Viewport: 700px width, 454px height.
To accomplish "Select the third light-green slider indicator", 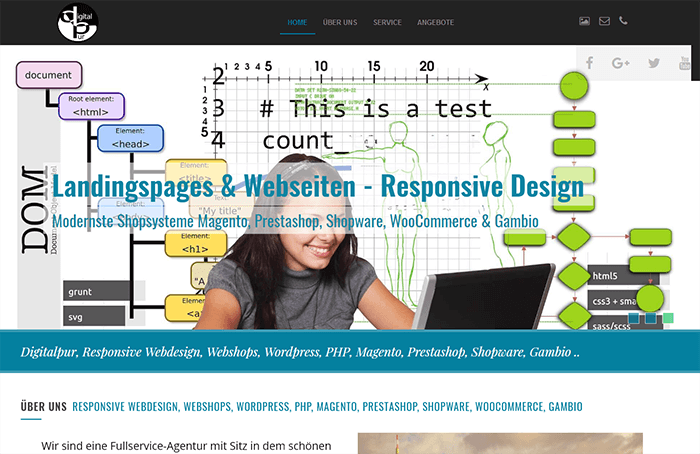I will [x=667, y=318].
